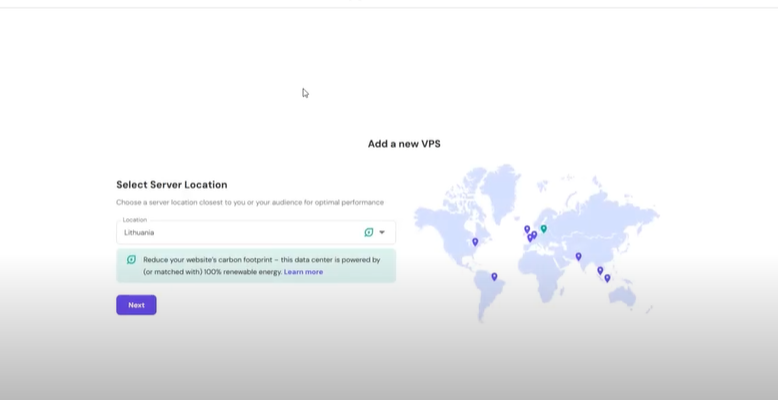Pick the India map pin
This screenshot has height=400, width=778.
(579, 256)
